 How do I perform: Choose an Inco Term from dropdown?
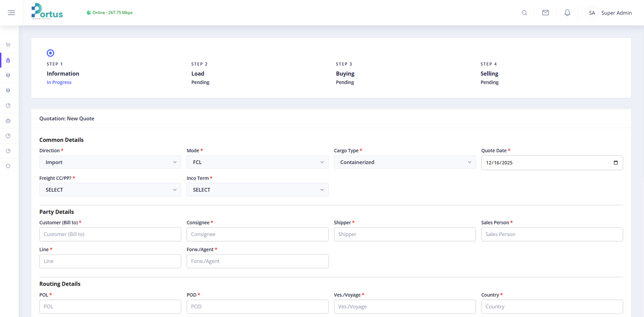257,190
